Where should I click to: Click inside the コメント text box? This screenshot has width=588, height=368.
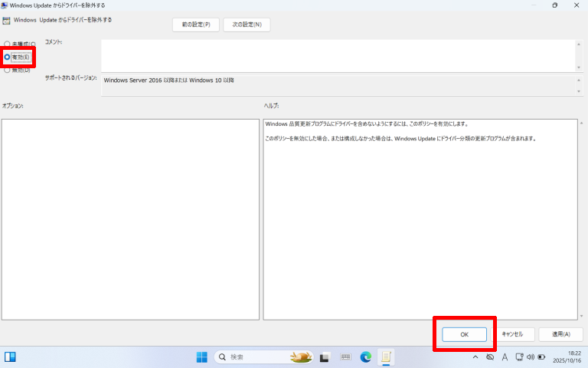(x=337, y=54)
